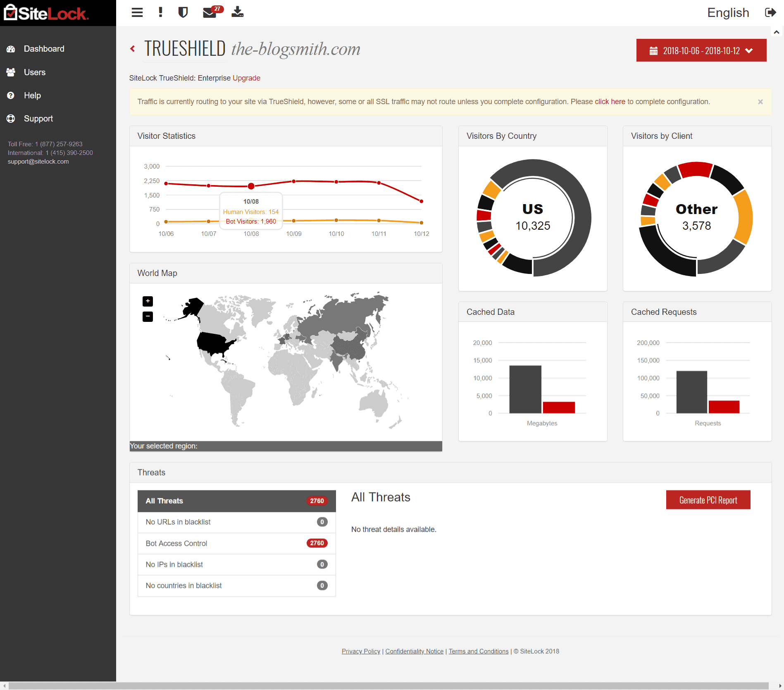The image size is (784, 690).
Task: Click 'No threat details available.' text
Action: click(x=393, y=530)
